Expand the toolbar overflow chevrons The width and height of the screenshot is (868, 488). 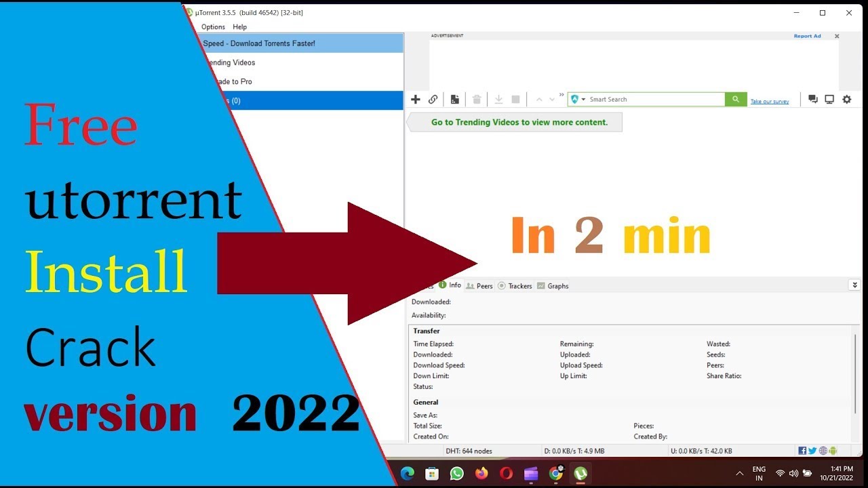[x=561, y=95]
